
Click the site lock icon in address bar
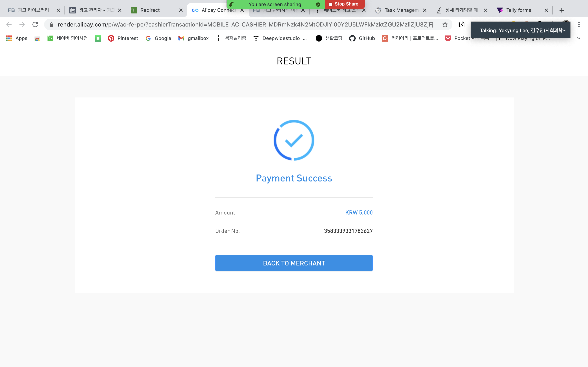51,24
